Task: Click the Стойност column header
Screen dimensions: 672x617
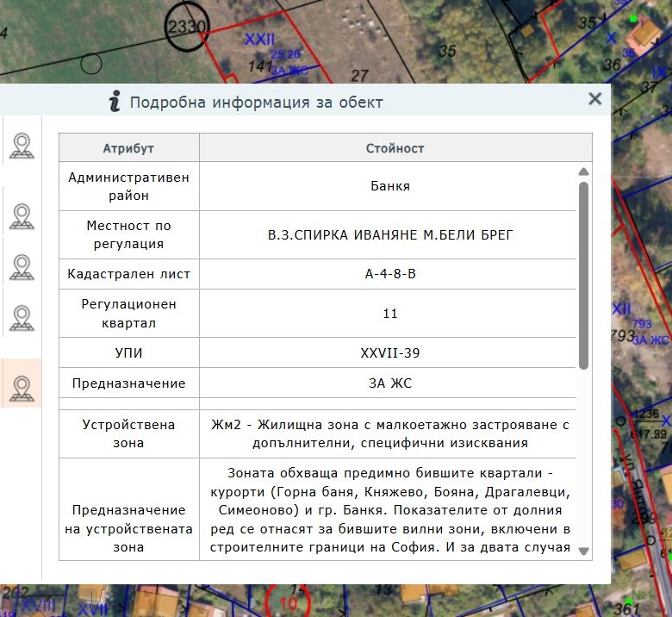Action: pos(395,148)
